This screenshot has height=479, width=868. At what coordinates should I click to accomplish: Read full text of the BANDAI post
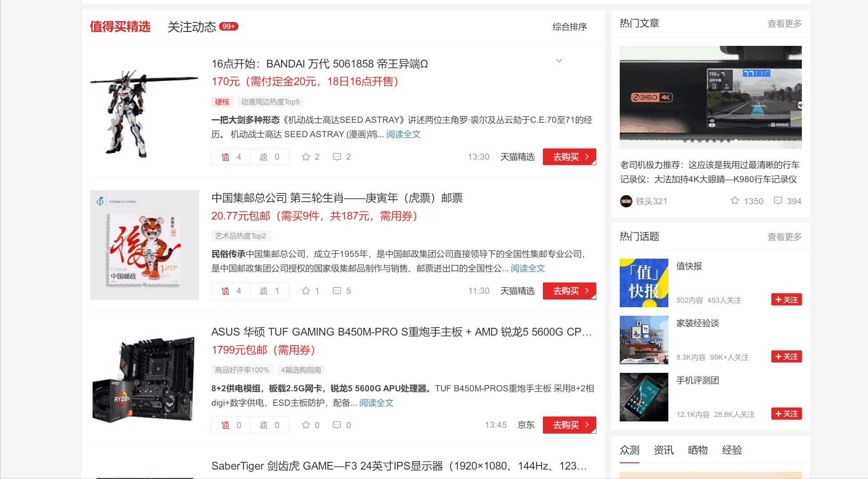403,134
